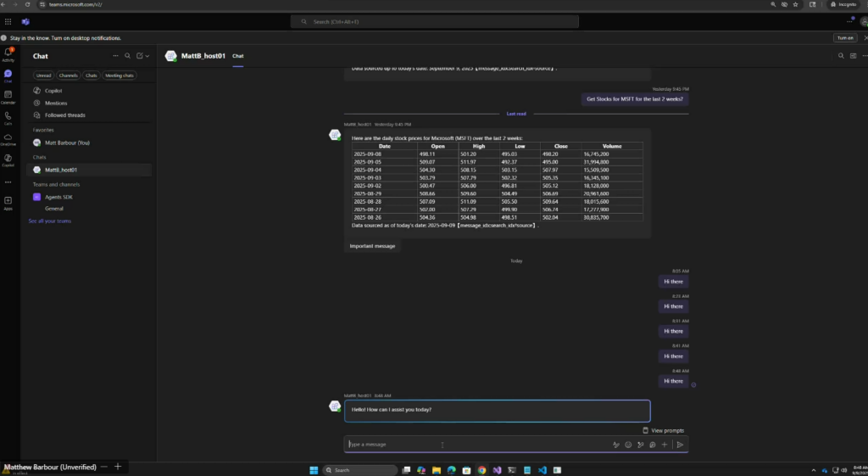Find in chat using header search icon
868x476 pixels.
click(841, 55)
